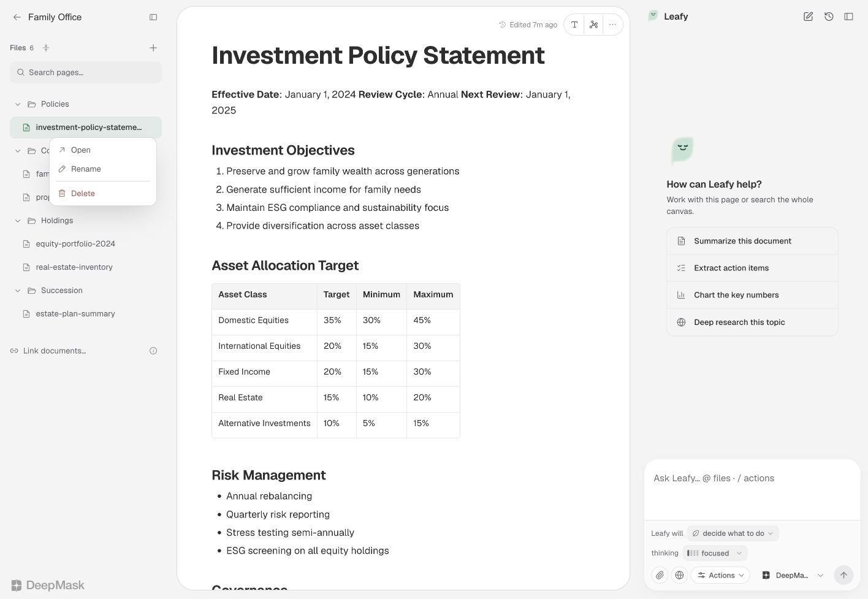Open equity-portfolio-2024 file
Screen dimensions: 868x599
coord(86,244)
